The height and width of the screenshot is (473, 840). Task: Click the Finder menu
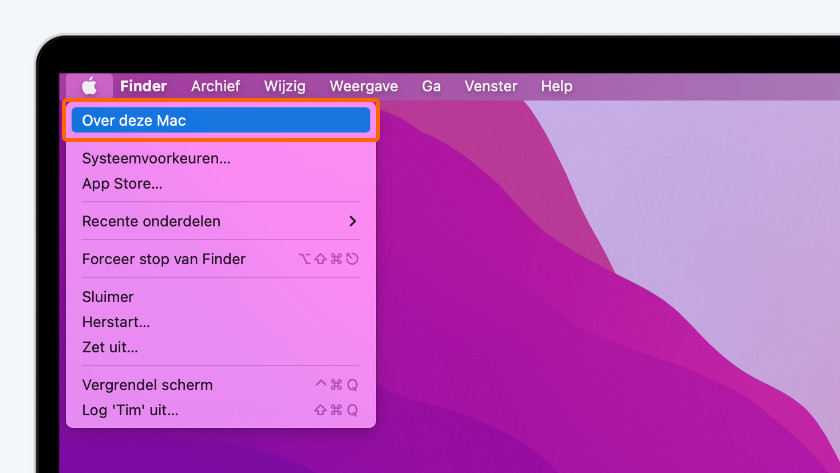click(x=143, y=86)
